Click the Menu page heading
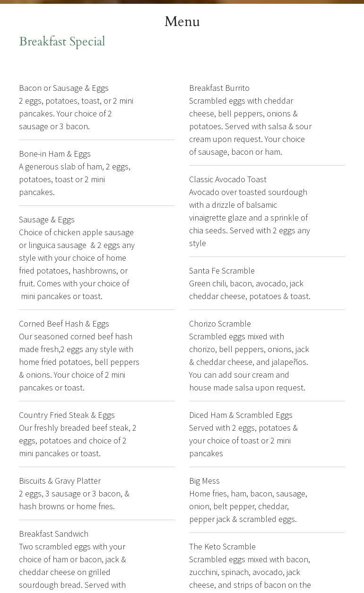Image resolution: width=364 pixels, height=593 pixels. 182,22
